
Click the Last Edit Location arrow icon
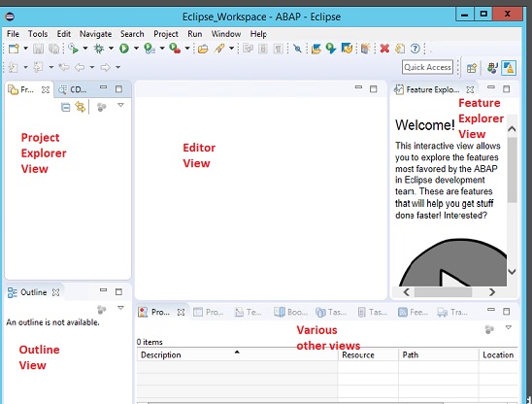(x=64, y=67)
